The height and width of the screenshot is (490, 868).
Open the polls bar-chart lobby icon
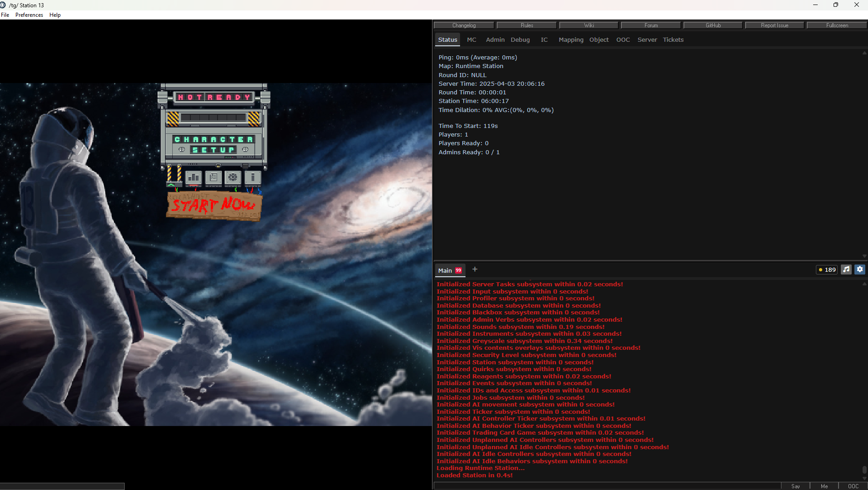pos(194,177)
